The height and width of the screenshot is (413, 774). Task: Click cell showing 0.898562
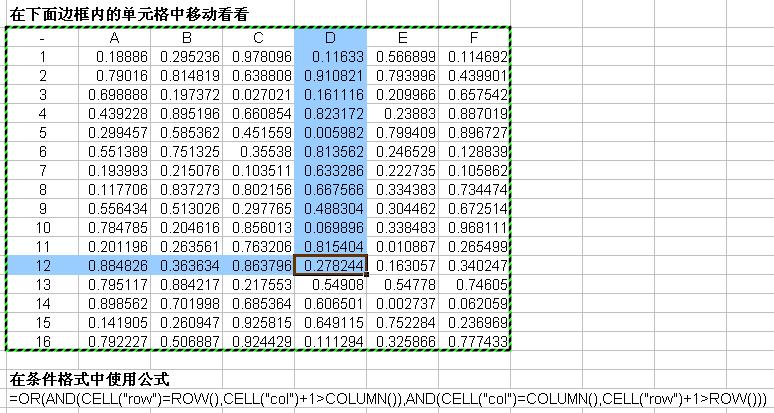click(x=115, y=303)
